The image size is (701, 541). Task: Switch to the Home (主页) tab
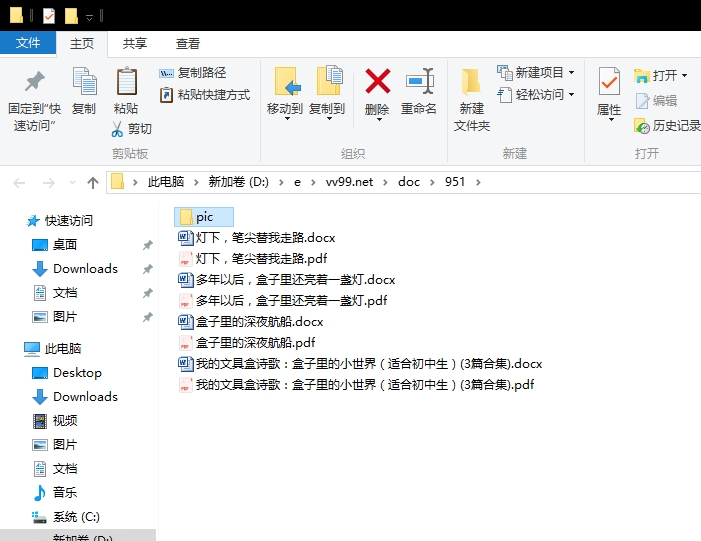tap(82, 44)
